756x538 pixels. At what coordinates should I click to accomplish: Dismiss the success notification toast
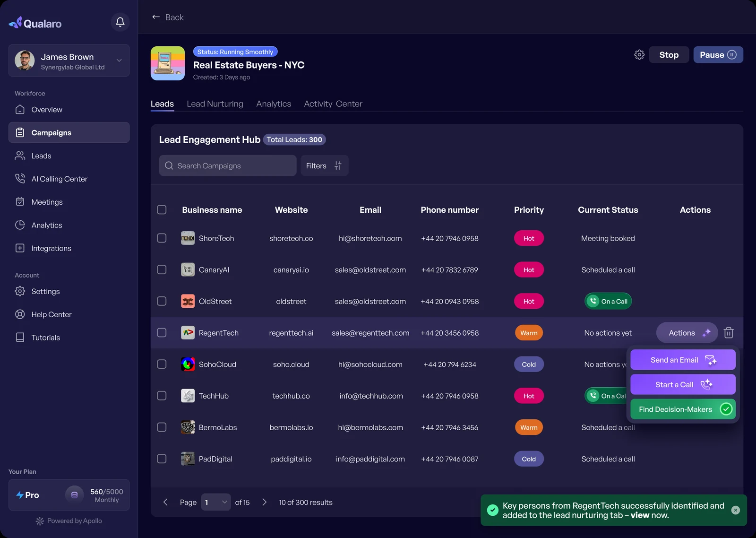735,510
